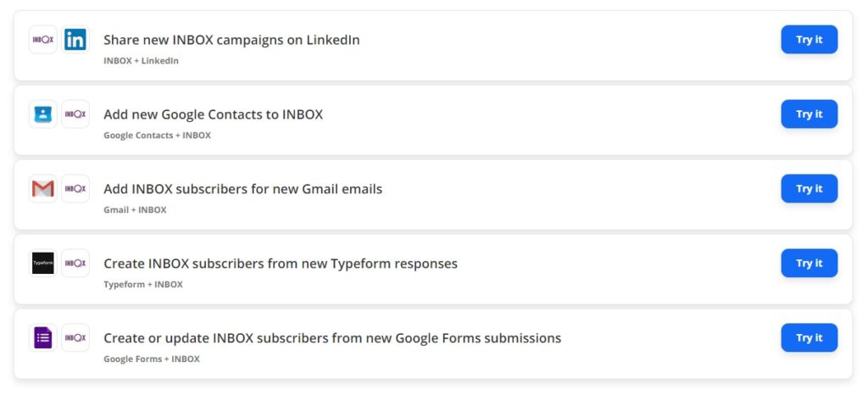Viewport: 868px width, 395px height.
Task: Open the Google Forms submissions integration title
Action: point(331,338)
